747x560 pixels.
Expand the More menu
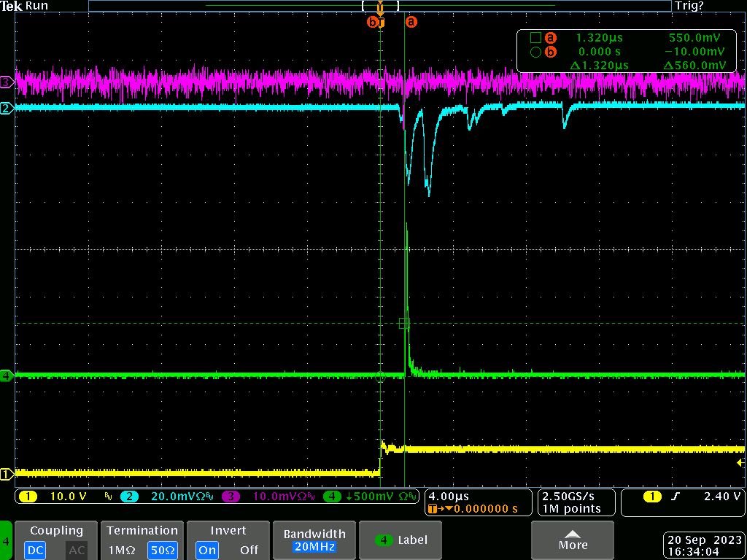pyautogui.click(x=573, y=540)
